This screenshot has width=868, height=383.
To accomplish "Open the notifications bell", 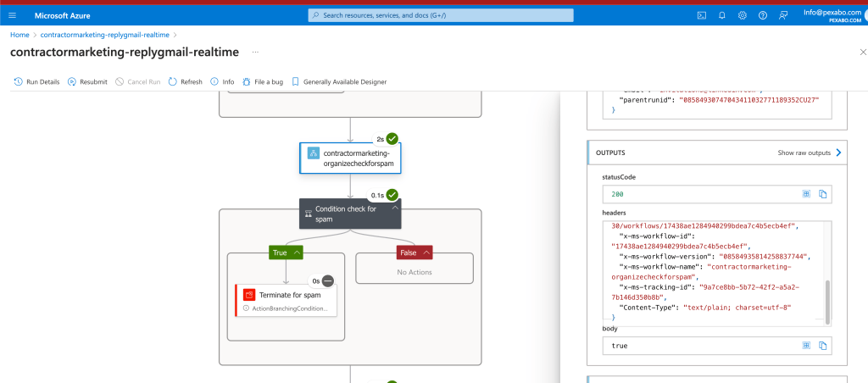I will [x=722, y=15].
